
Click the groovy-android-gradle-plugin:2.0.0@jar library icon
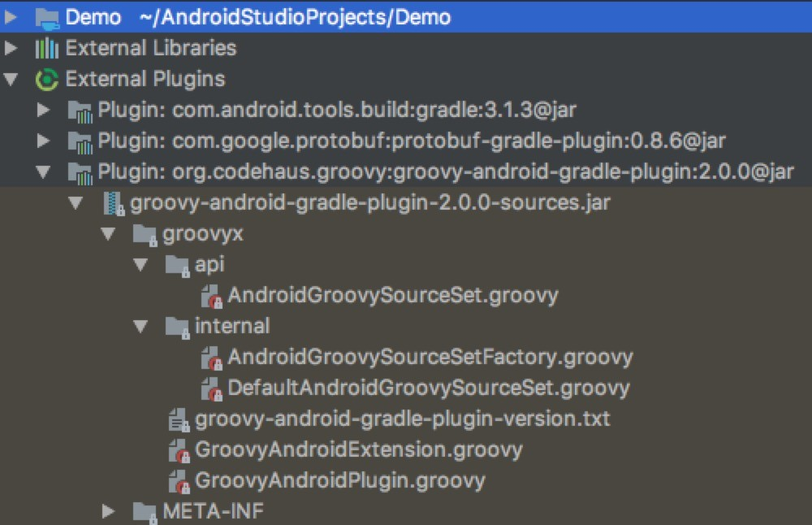(80, 172)
